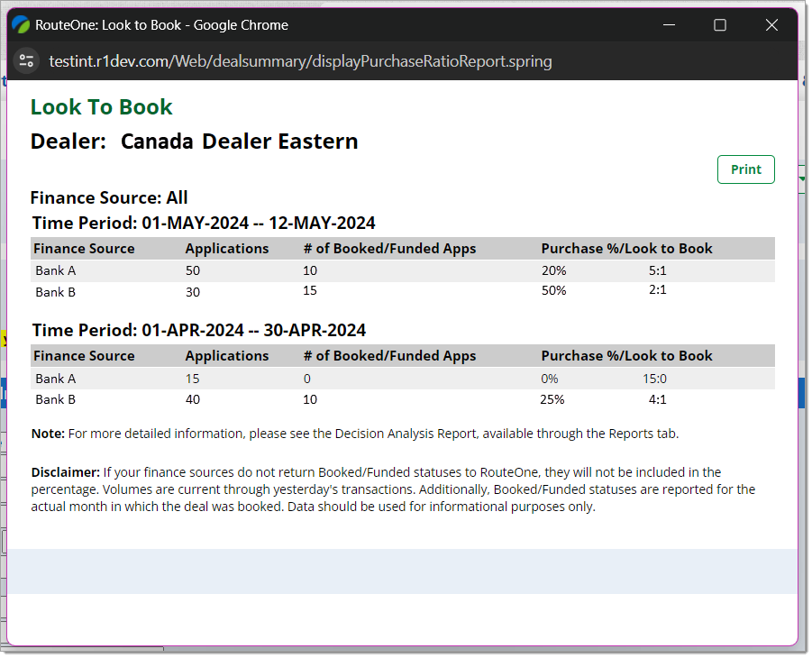The height and width of the screenshot is (658, 812).
Task: Click the Disclaimer paragraph
Action: tap(393, 489)
